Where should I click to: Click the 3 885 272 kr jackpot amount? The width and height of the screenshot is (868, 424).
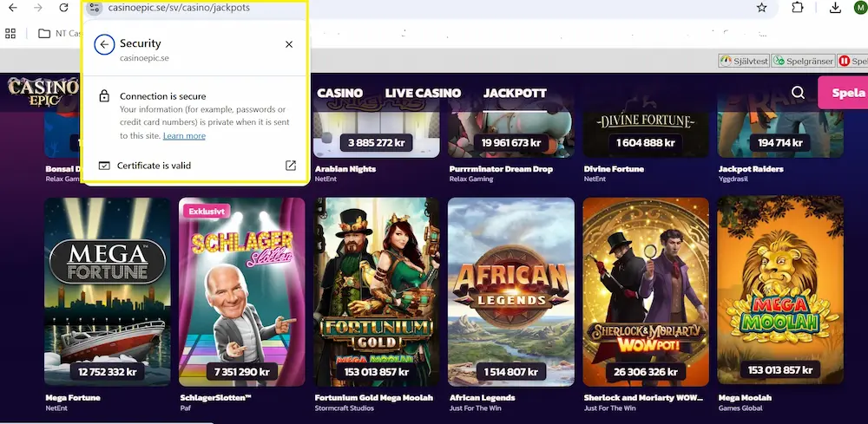tap(377, 142)
